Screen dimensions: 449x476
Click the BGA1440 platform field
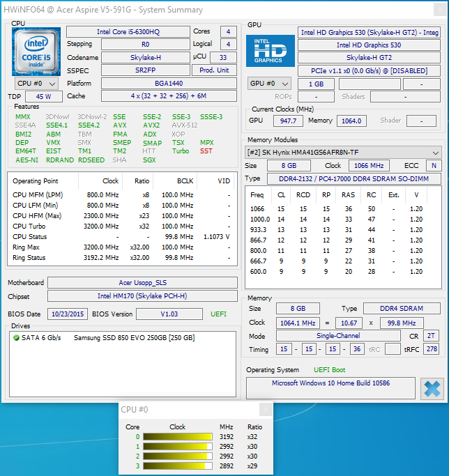click(169, 83)
